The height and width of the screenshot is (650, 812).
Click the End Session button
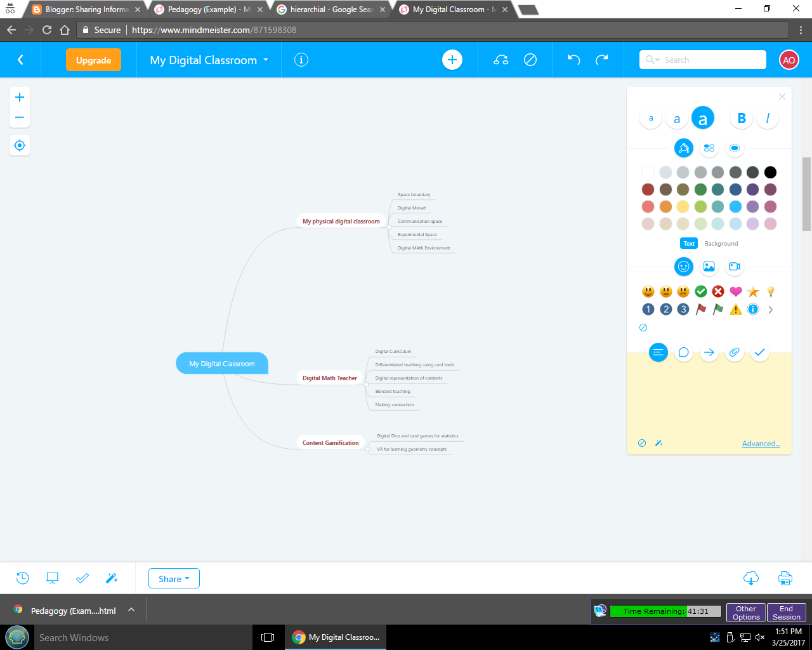click(787, 613)
